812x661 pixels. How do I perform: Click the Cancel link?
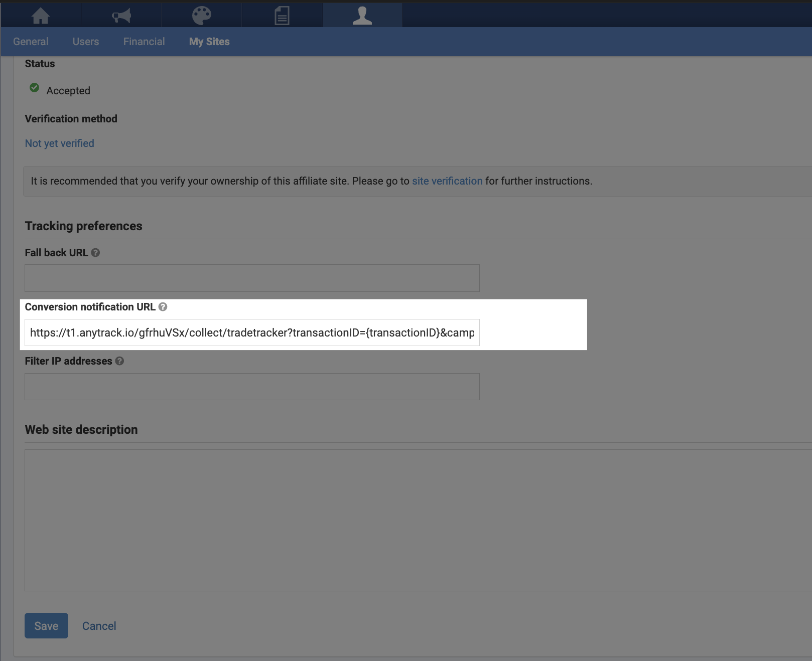[x=99, y=626]
